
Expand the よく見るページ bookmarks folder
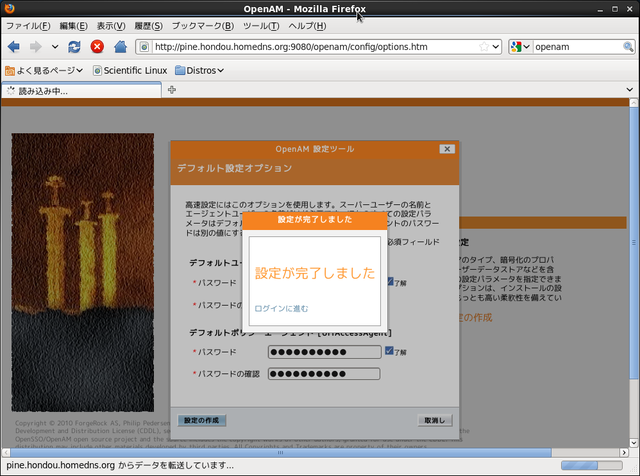point(44,71)
